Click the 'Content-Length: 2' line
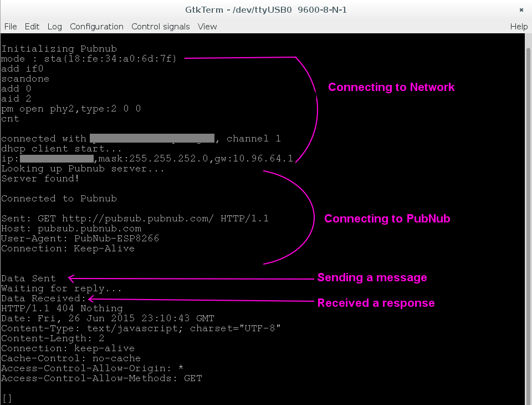The image size is (532, 405). [53, 338]
